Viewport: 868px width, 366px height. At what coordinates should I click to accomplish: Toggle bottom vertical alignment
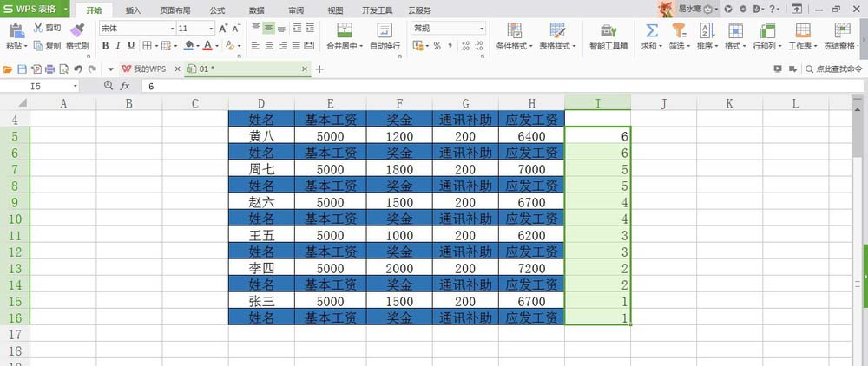[282, 28]
